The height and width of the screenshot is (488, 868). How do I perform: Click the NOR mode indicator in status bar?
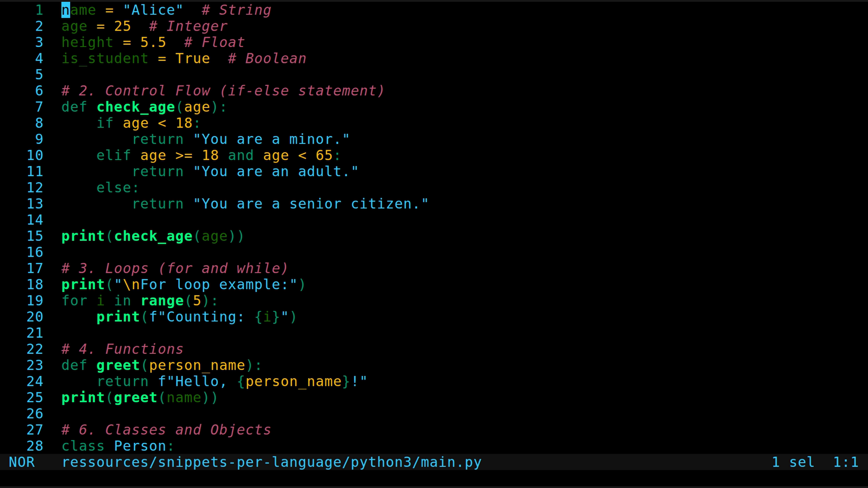pos(22,462)
